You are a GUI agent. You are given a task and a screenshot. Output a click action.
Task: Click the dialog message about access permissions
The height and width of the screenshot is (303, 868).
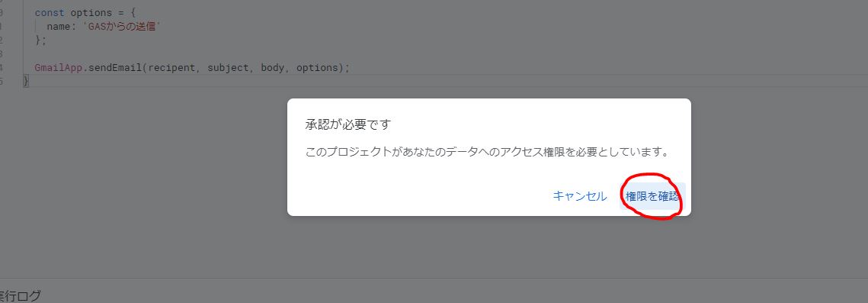488,152
